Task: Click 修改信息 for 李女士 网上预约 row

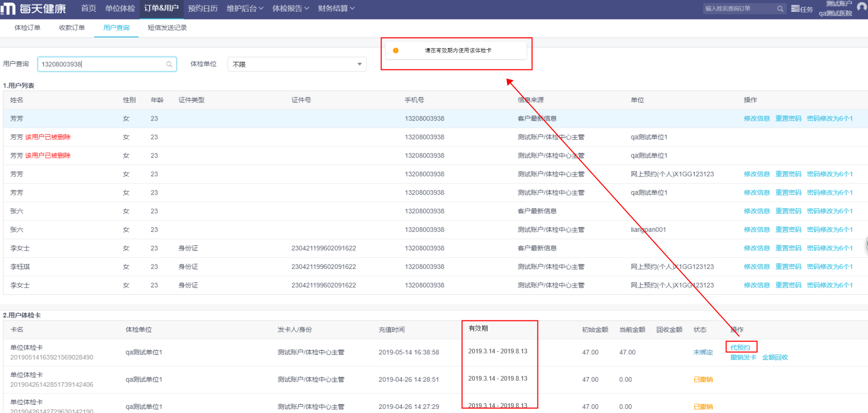Action: click(757, 285)
